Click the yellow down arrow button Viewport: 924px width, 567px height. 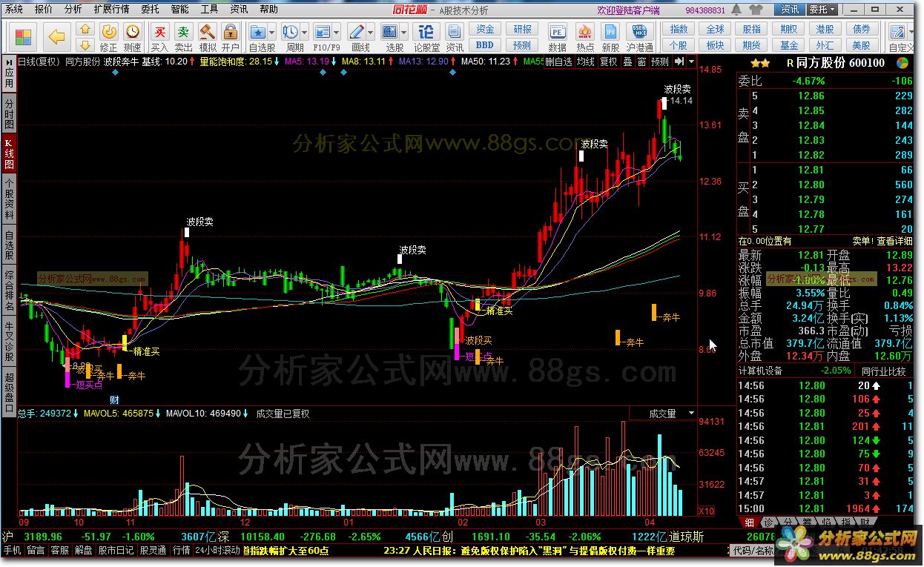coord(85,44)
